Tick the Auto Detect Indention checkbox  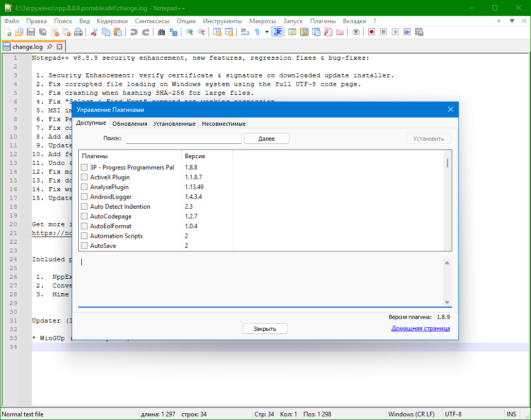[84, 207]
